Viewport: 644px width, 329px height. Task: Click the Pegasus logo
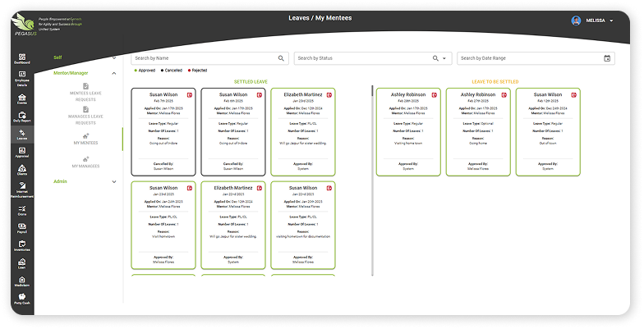tap(24, 25)
